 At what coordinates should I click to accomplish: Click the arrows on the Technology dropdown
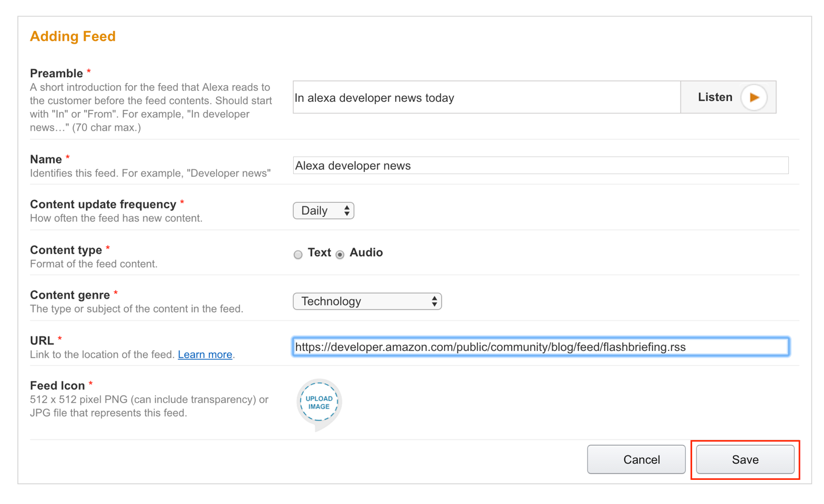pos(434,301)
